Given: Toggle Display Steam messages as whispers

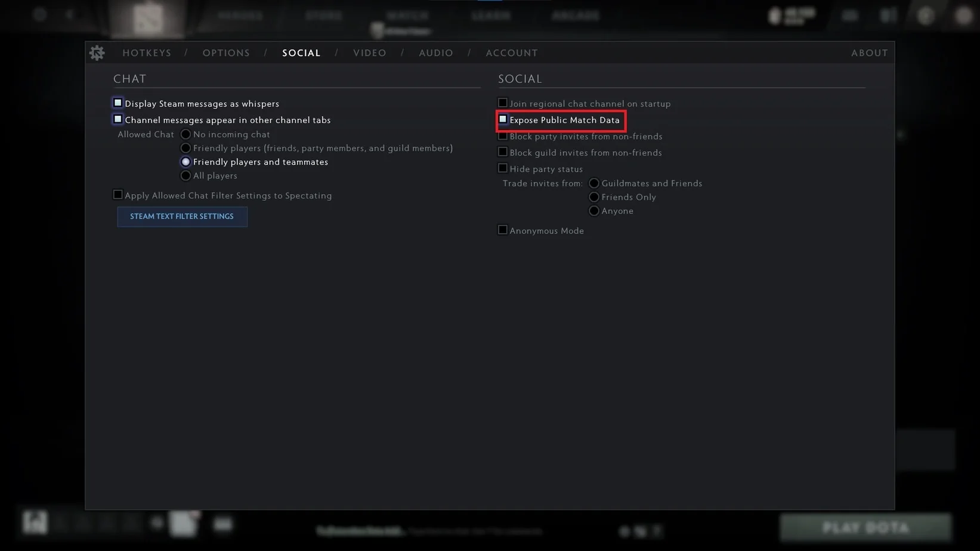Looking at the screenshot, I should [118, 103].
